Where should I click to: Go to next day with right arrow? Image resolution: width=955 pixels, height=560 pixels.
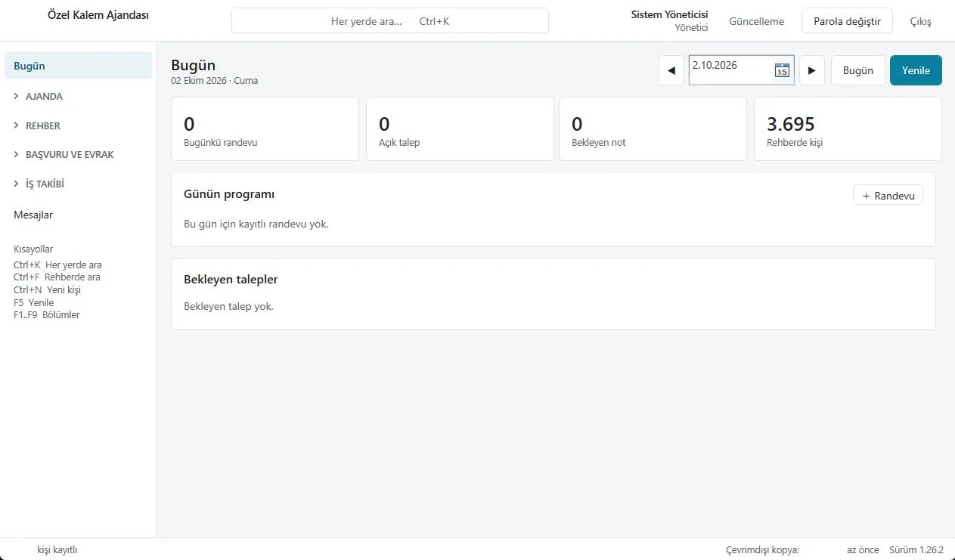coord(812,70)
